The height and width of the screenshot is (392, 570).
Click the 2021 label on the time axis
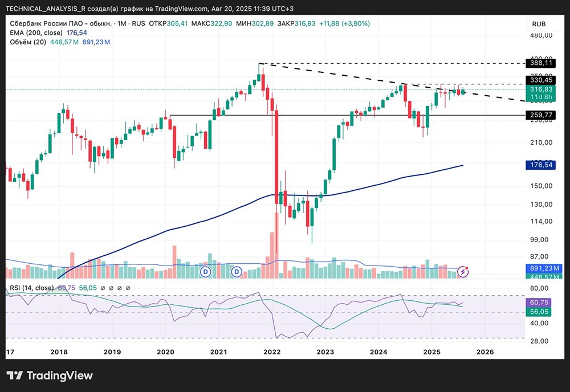point(219,352)
